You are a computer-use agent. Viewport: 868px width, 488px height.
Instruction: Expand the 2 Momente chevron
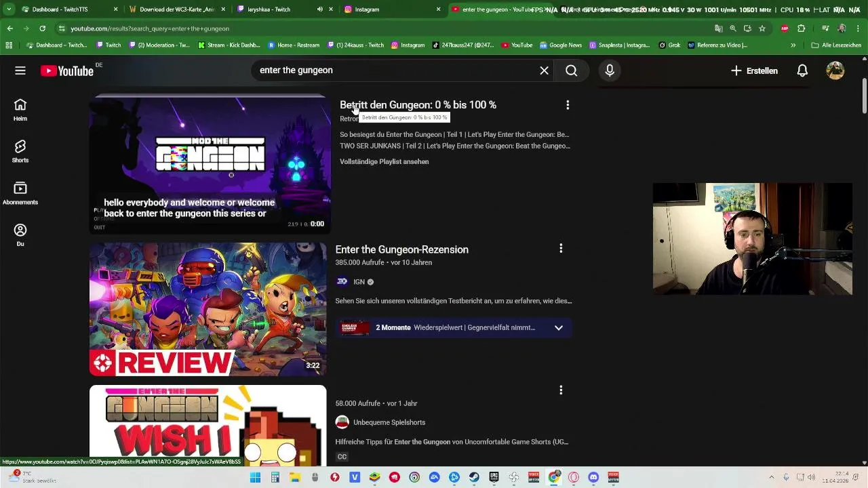click(x=559, y=328)
